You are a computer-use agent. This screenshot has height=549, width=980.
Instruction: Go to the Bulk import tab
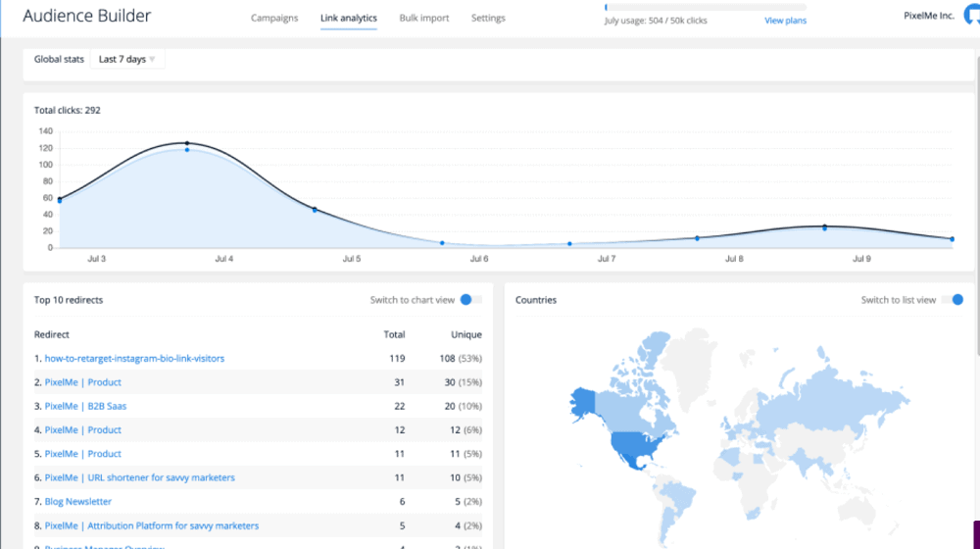pos(423,18)
